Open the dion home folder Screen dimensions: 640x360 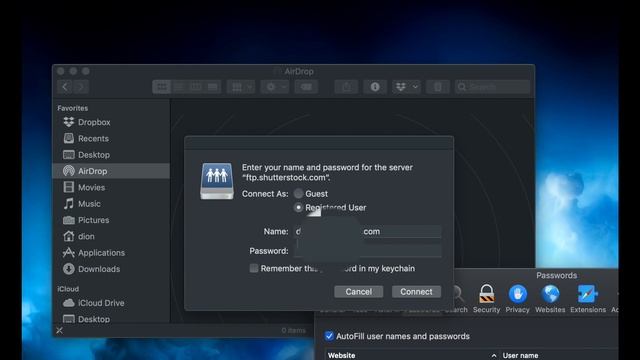[79, 236]
